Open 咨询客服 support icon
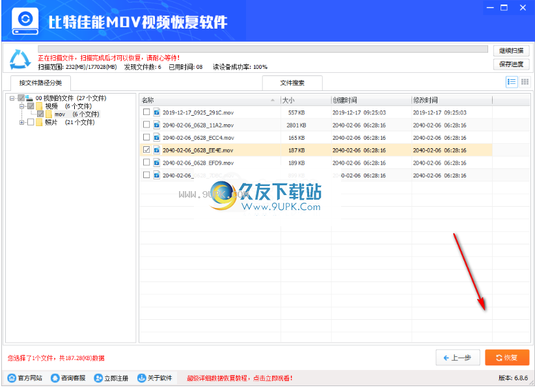The image size is (535, 392). click(55, 378)
